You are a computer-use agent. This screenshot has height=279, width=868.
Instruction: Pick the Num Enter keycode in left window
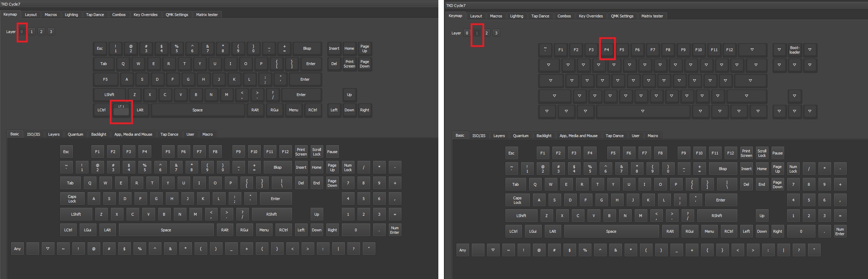[395, 230]
